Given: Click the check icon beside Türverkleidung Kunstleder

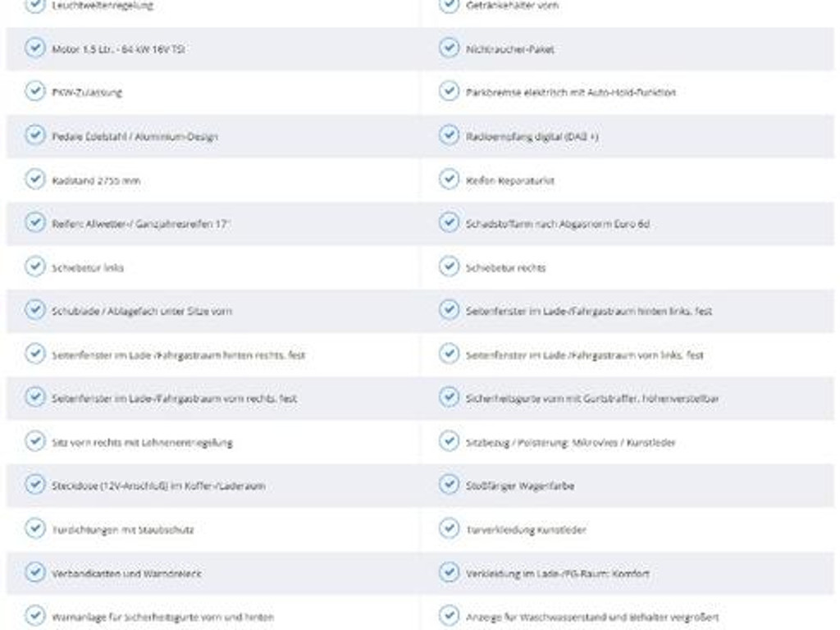Looking at the screenshot, I should (x=449, y=529).
